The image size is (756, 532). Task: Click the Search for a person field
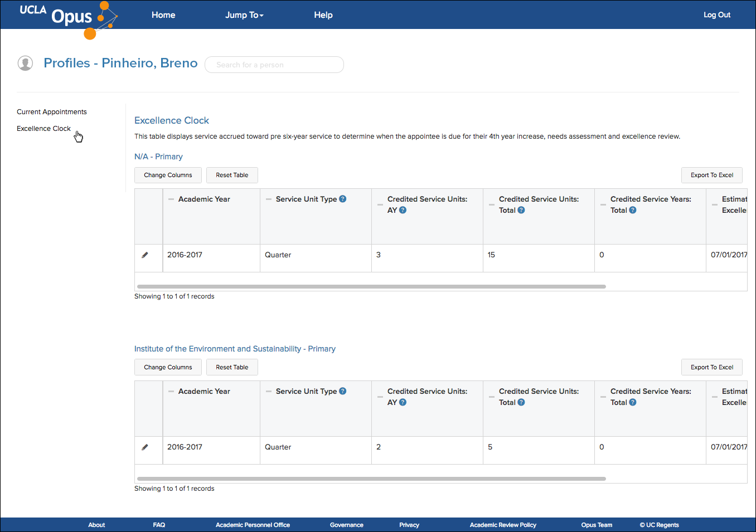tap(274, 65)
